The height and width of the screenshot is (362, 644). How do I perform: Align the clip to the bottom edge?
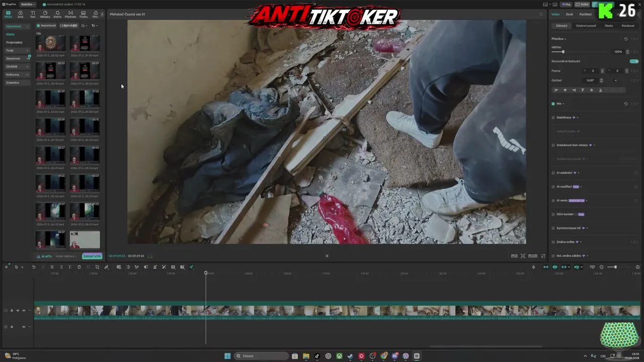[600, 90]
